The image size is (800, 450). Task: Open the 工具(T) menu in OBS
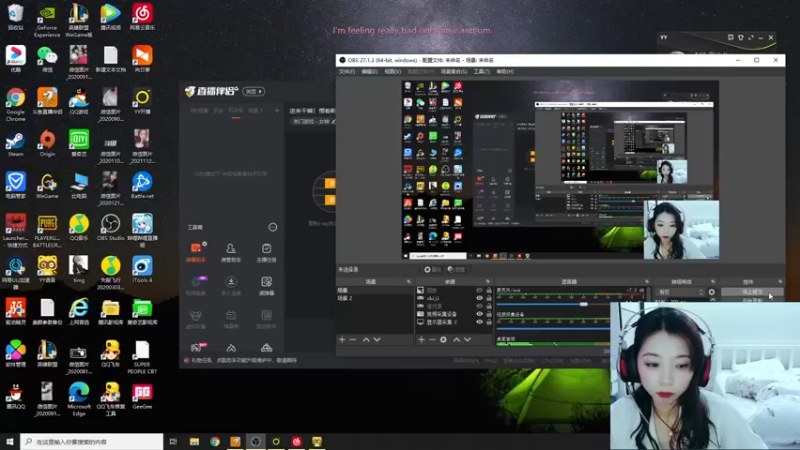(x=481, y=72)
